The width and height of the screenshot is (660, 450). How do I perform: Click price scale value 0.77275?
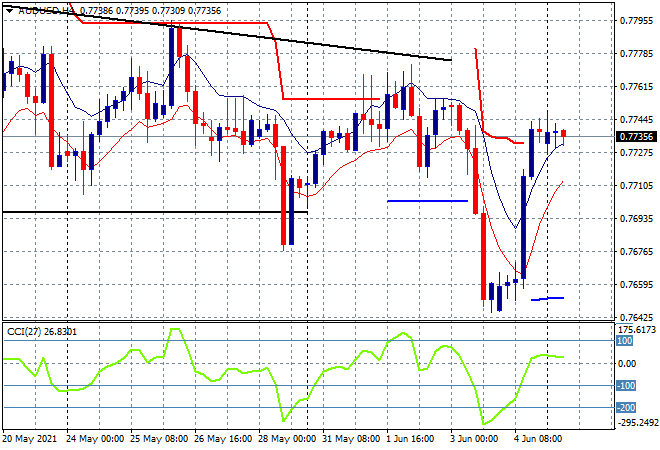coord(636,152)
